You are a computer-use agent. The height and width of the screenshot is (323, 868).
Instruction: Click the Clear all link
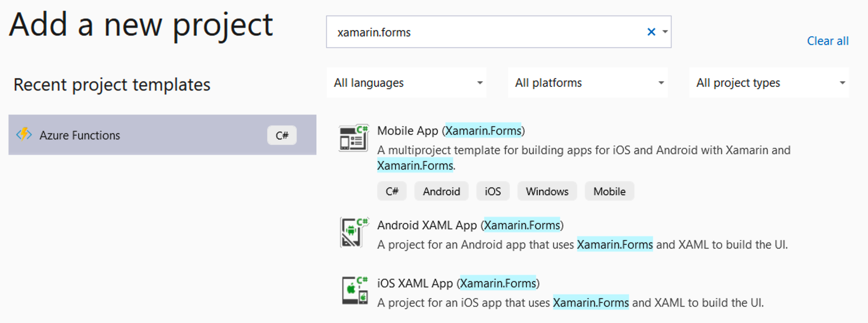click(828, 41)
